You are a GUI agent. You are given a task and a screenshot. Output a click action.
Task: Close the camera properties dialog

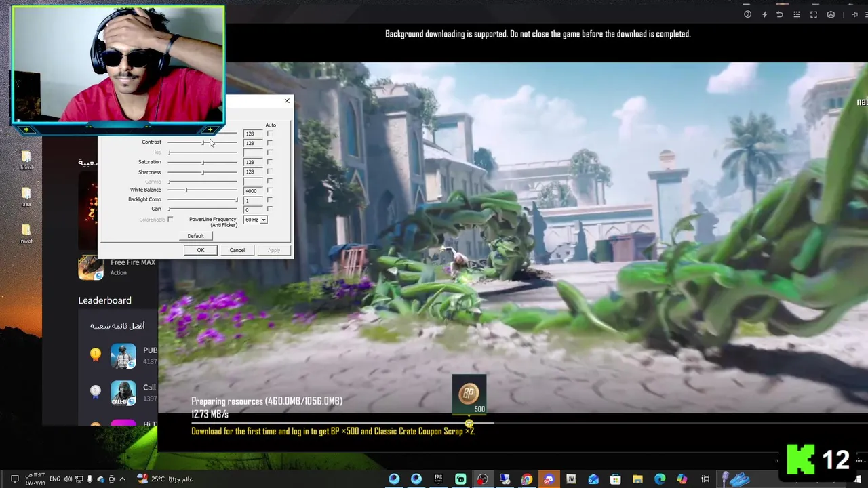pos(287,101)
